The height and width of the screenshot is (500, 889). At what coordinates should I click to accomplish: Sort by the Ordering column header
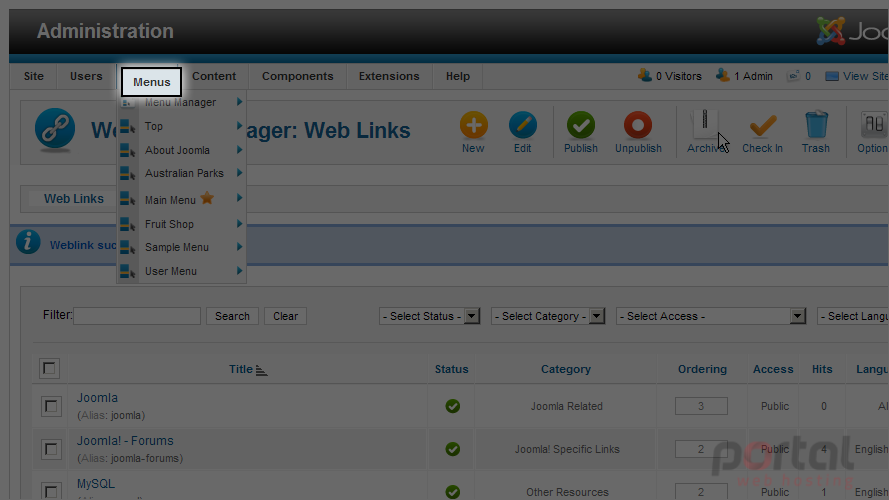702,369
